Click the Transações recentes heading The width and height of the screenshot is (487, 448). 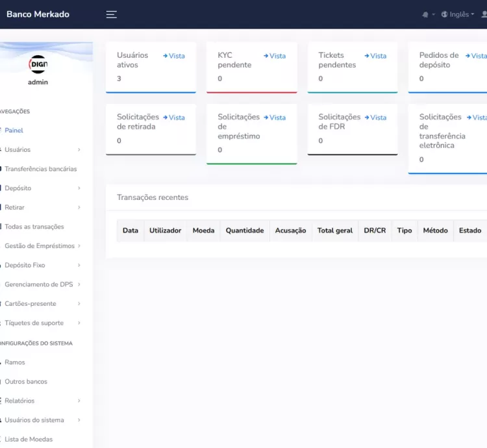click(153, 197)
